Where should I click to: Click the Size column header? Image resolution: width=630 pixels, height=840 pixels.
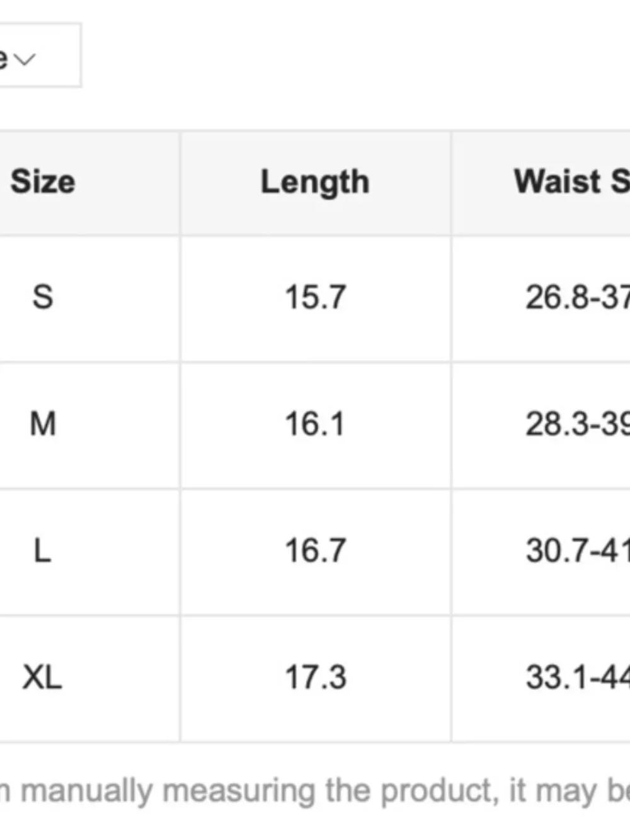[42, 181]
